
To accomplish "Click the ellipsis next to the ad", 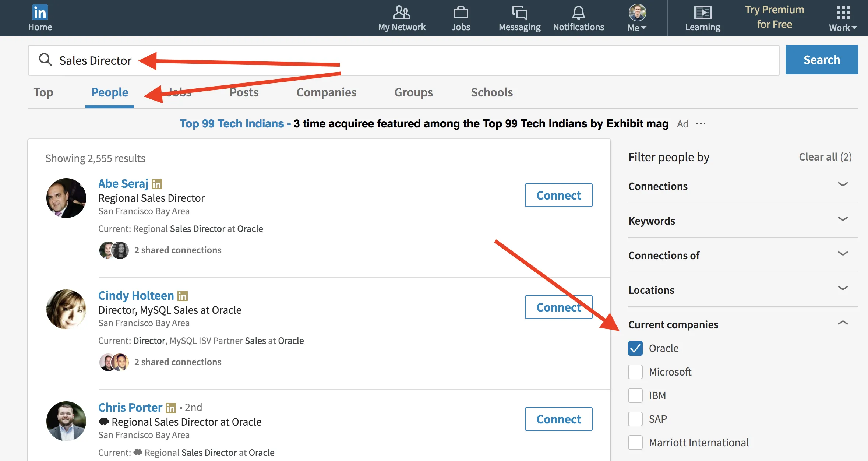I will tap(701, 124).
